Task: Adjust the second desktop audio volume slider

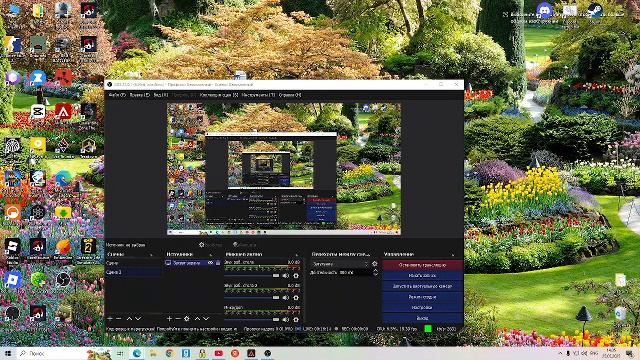Action: (x=252, y=298)
